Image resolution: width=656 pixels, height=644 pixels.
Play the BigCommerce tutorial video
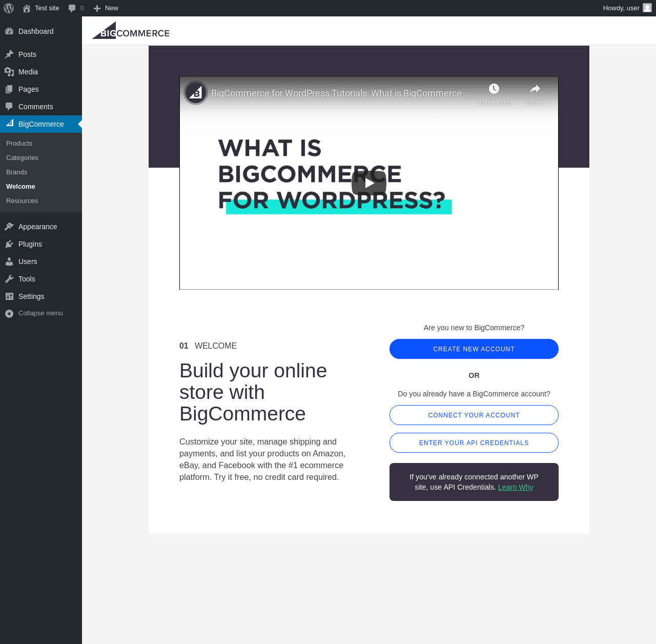369,183
